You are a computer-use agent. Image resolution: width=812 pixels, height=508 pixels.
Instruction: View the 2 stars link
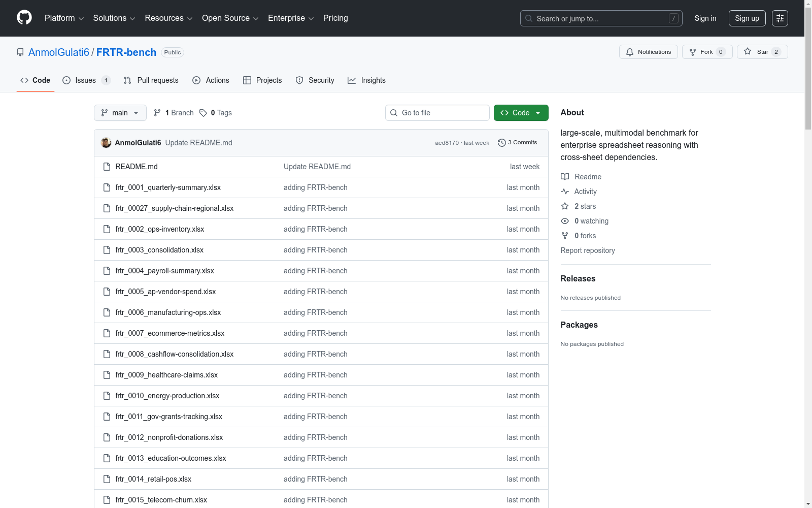(x=579, y=206)
